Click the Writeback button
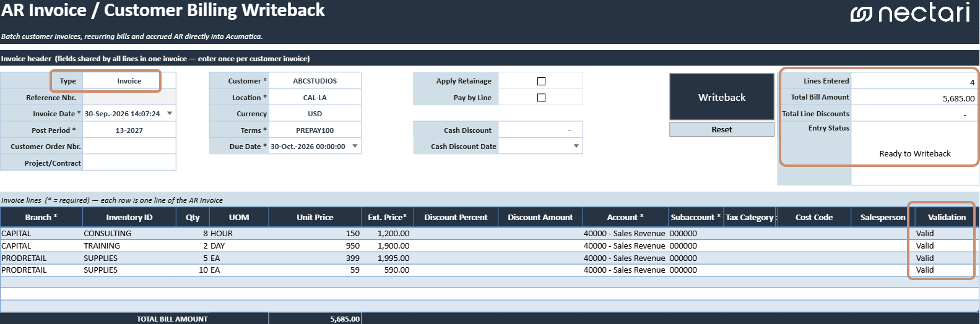The height and width of the screenshot is (324, 980). 722,97
